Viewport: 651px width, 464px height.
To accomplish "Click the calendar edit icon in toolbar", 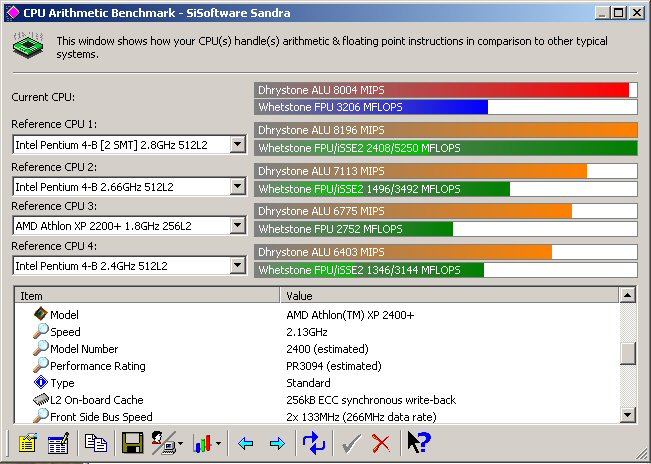I will 58,443.
